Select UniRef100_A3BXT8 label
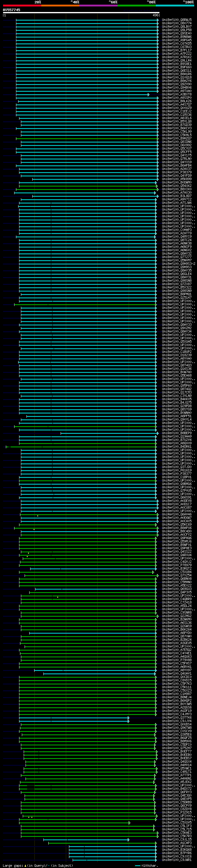Image resolution: width=197 pixels, height=868 pixels. (x=176, y=94)
